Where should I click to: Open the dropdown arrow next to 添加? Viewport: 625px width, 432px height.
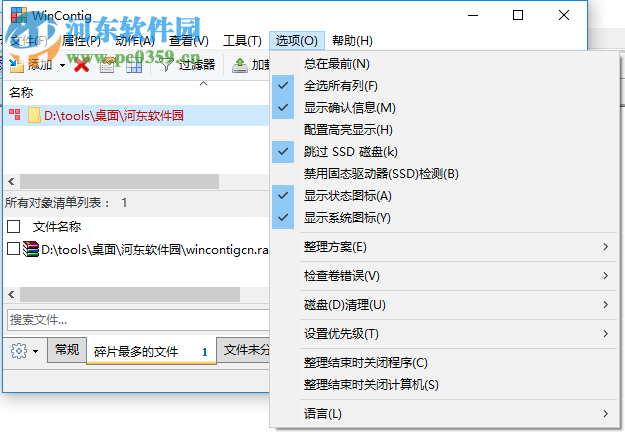62,65
